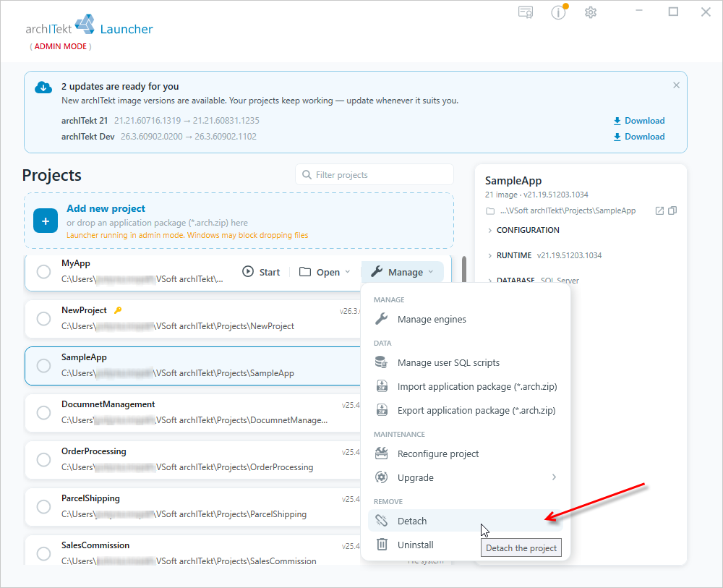
Task: Dismiss the updates banner with the X
Action: point(676,85)
